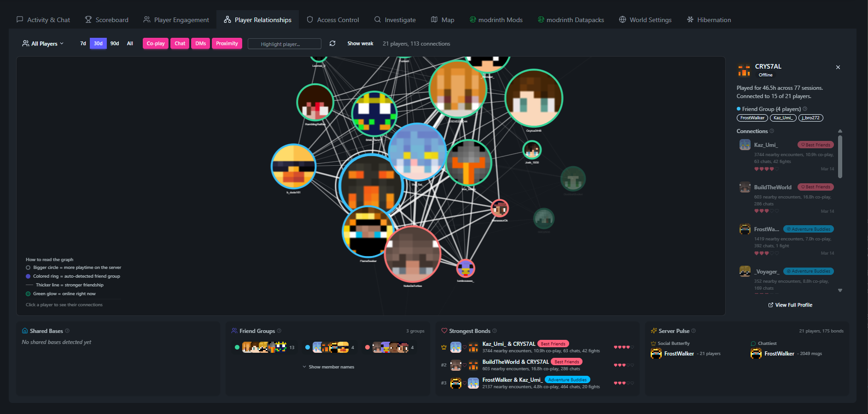Select the 30d time range
The width and height of the screenshot is (868, 414).
click(x=98, y=43)
